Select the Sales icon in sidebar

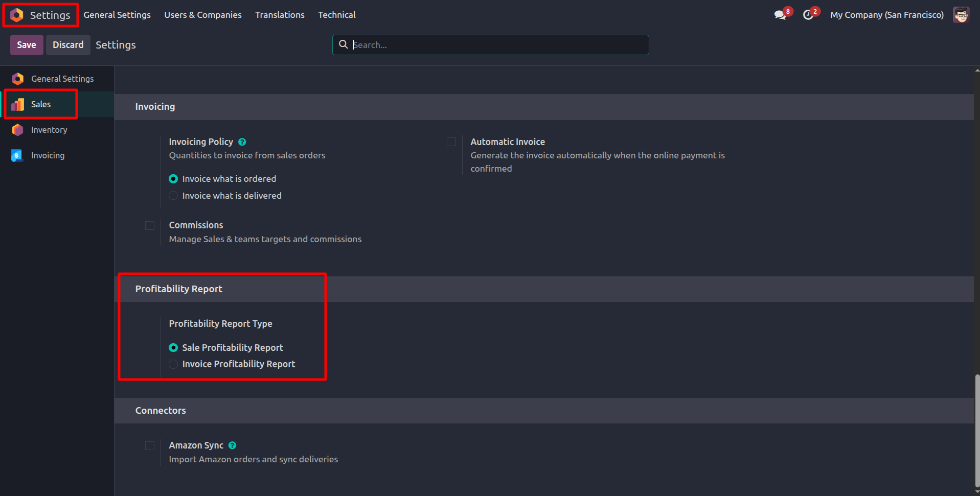pyautogui.click(x=18, y=105)
